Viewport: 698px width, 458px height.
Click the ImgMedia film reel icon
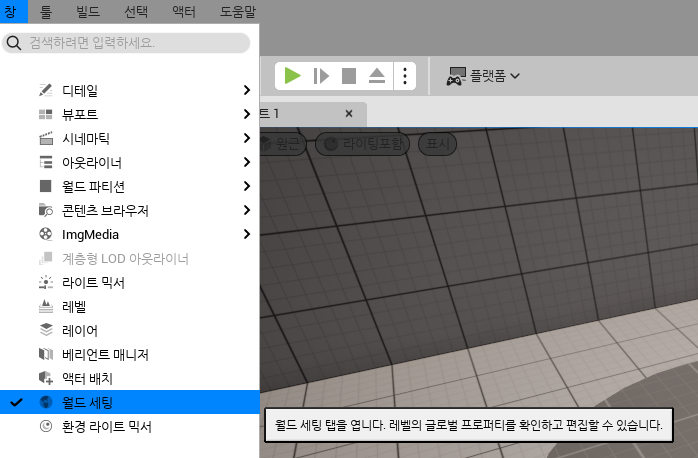(x=45, y=234)
